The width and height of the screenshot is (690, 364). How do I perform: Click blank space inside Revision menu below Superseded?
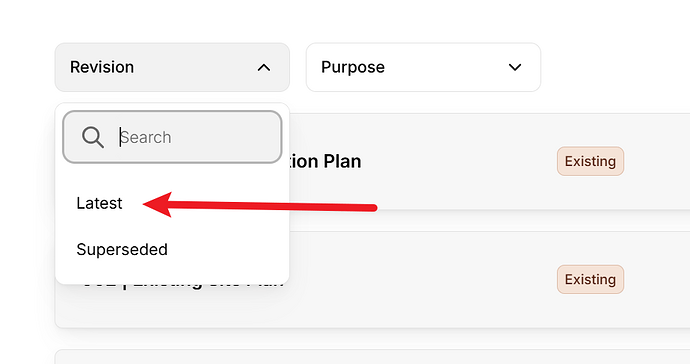pos(172,273)
